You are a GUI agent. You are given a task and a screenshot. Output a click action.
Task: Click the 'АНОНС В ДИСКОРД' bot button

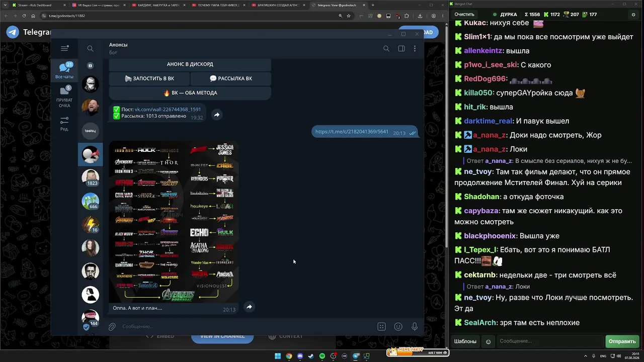click(x=190, y=64)
